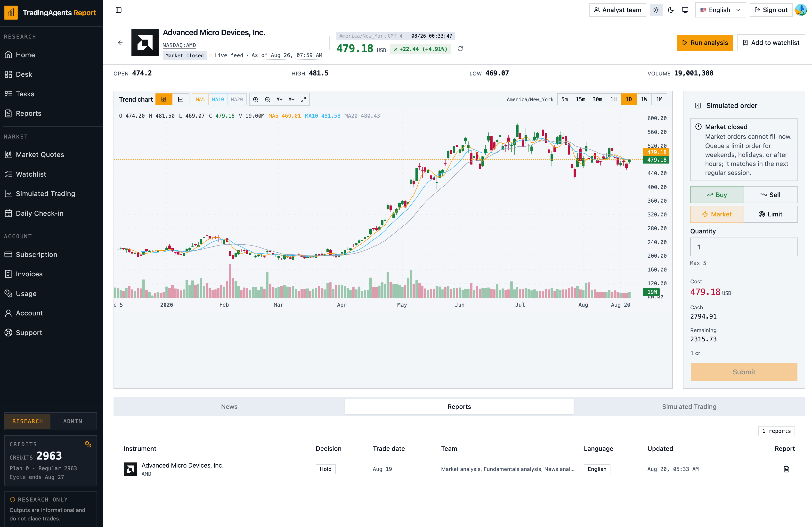Zoom in on the trend chart

click(256, 99)
